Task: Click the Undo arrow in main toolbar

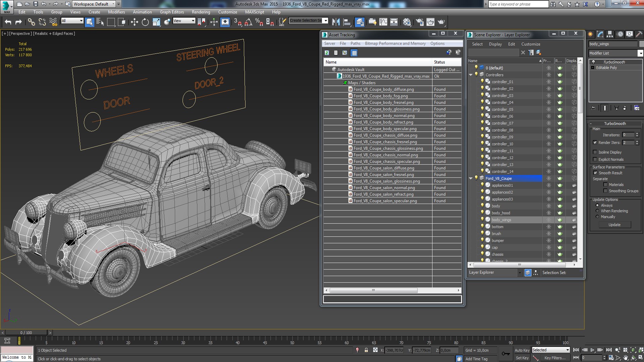Action: coord(8,22)
